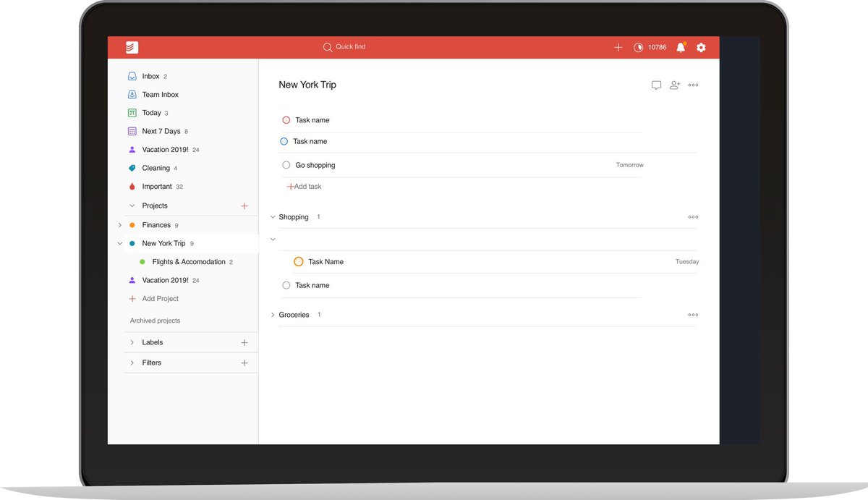Viewport: 868px width, 500px height.
Task: Select New York Trip in the sidebar
Action: click(x=163, y=243)
